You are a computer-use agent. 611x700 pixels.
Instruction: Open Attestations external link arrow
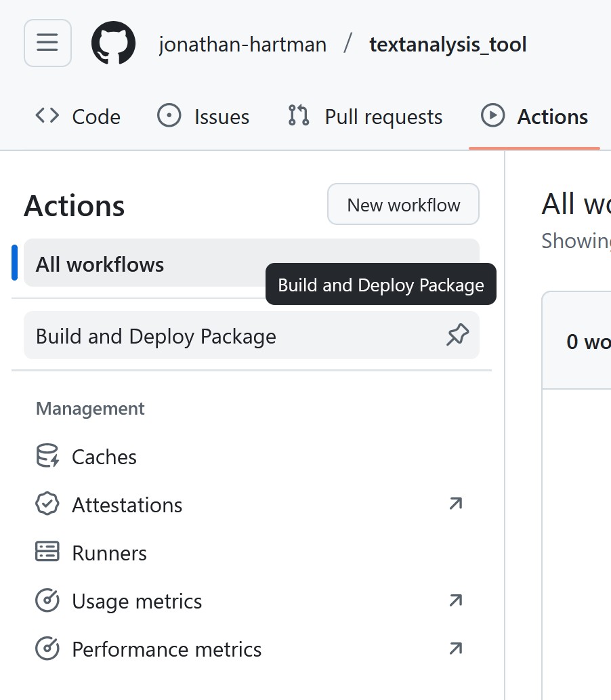click(x=456, y=503)
